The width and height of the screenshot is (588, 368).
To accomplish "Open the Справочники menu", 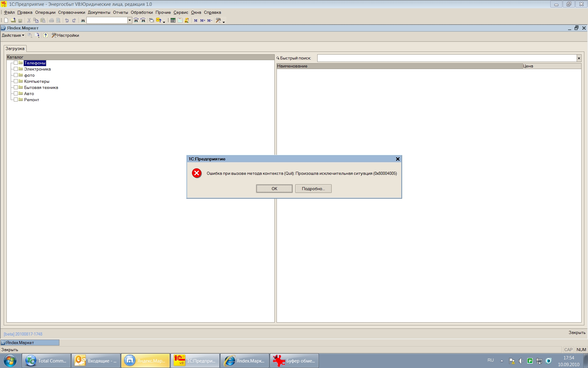I will click(x=72, y=13).
